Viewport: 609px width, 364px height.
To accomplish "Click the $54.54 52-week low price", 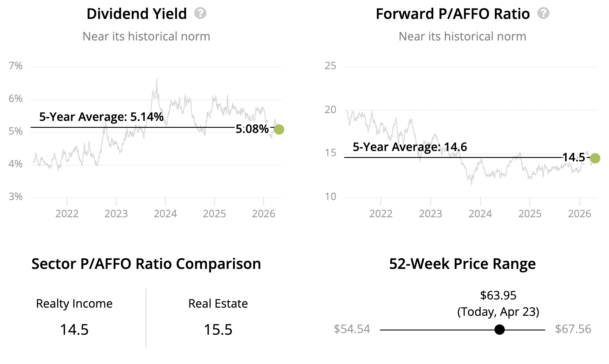I will pos(352,329).
